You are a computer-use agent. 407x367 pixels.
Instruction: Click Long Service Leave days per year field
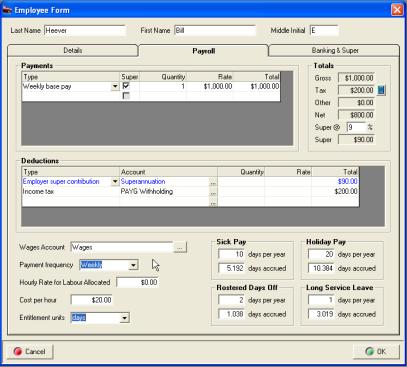pos(321,300)
